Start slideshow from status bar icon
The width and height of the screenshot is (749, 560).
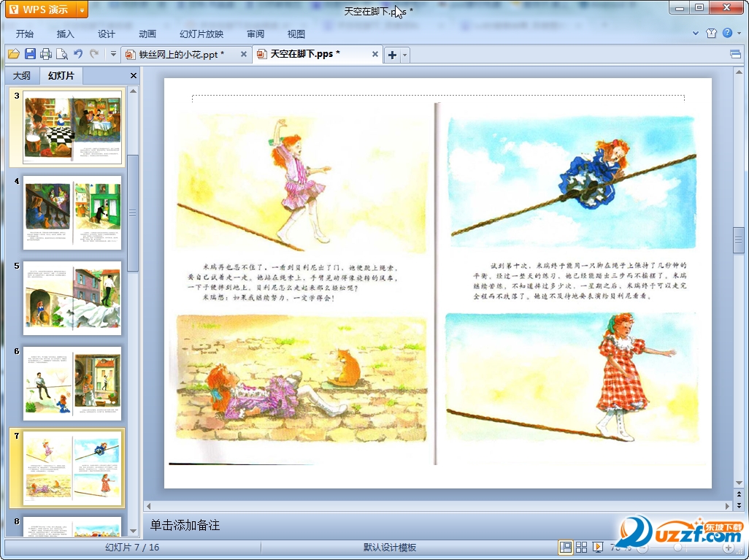tap(598, 547)
